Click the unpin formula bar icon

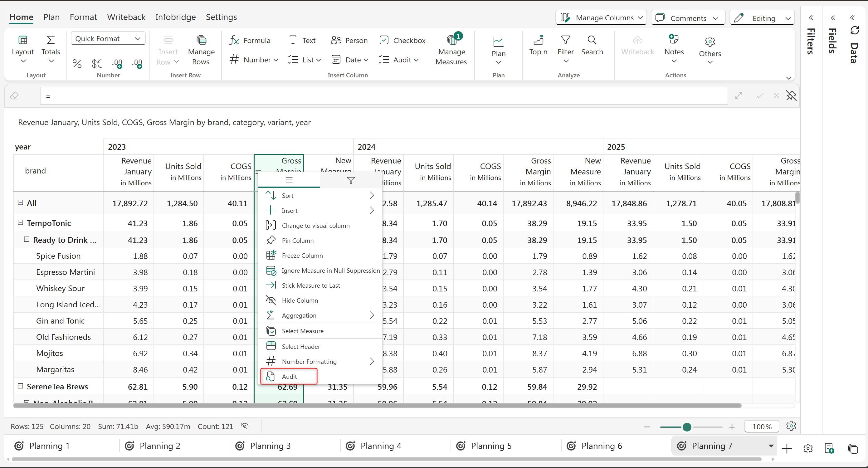coord(791,96)
